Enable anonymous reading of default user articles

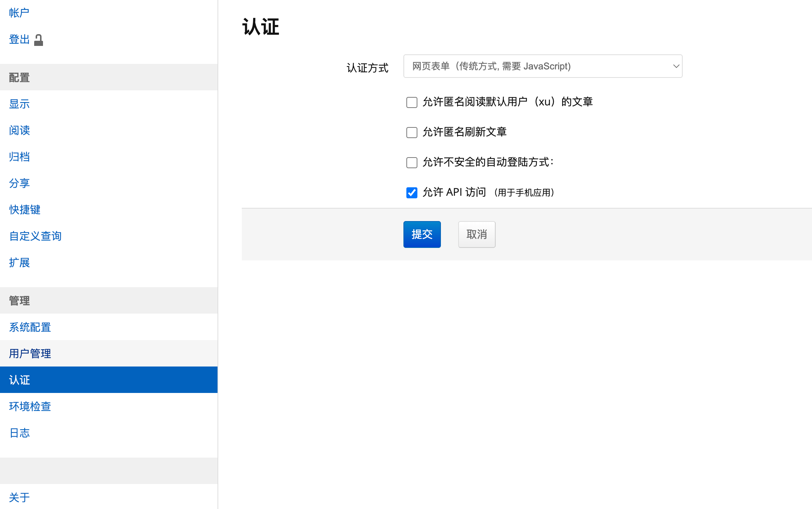tap(412, 102)
